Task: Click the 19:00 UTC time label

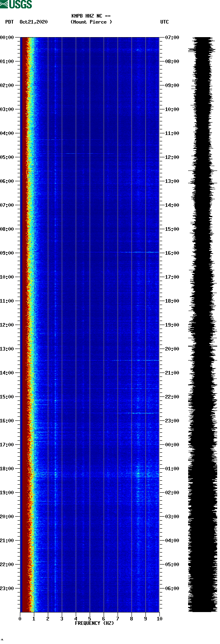Action: 172,325
